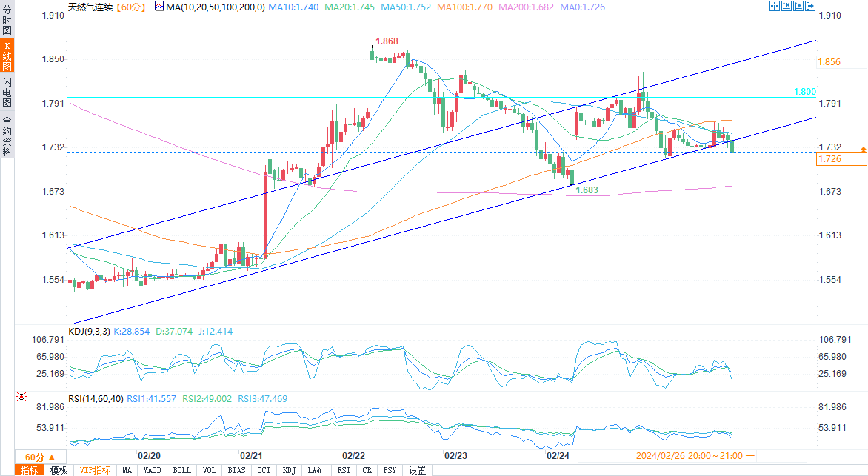The width and height of the screenshot is (868, 476).
Task: Click the RSI3:47.469 value
Action: 262,398
